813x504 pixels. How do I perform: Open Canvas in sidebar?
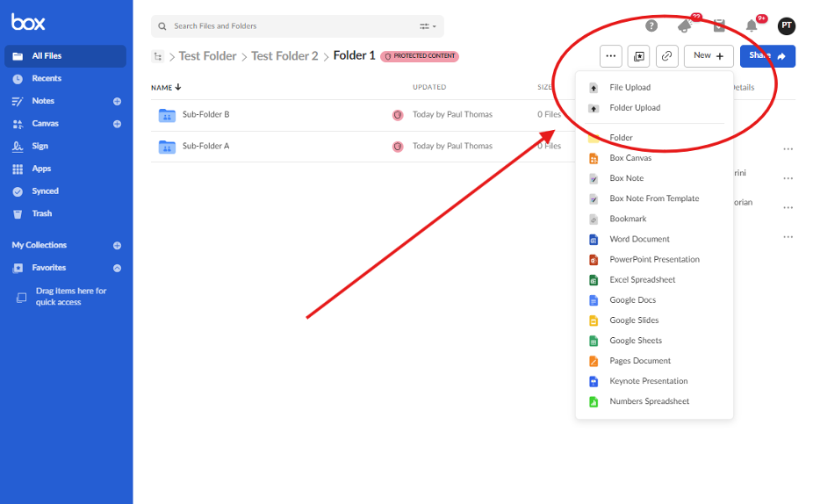coord(45,124)
